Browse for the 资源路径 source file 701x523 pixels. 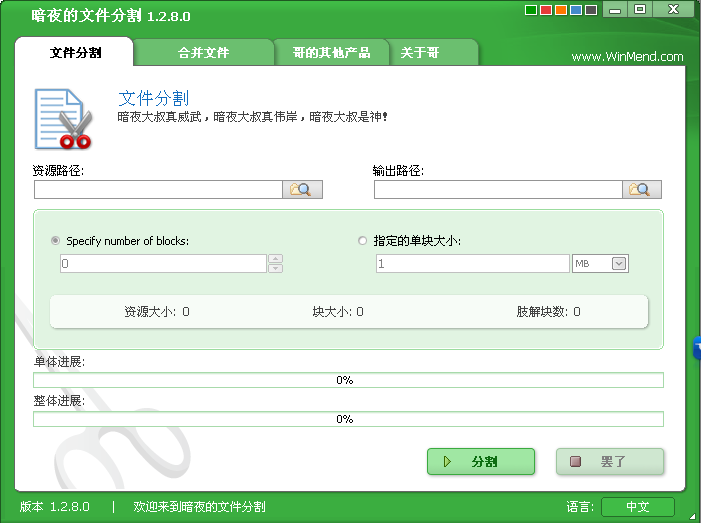[302, 190]
